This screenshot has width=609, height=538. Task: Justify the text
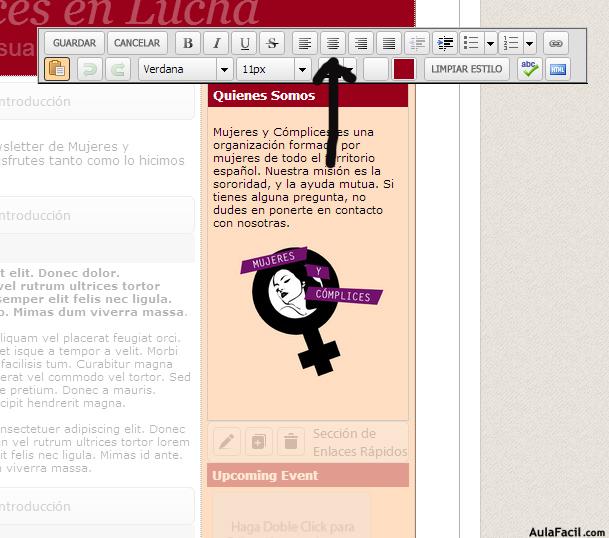click(x=389, y=43)
